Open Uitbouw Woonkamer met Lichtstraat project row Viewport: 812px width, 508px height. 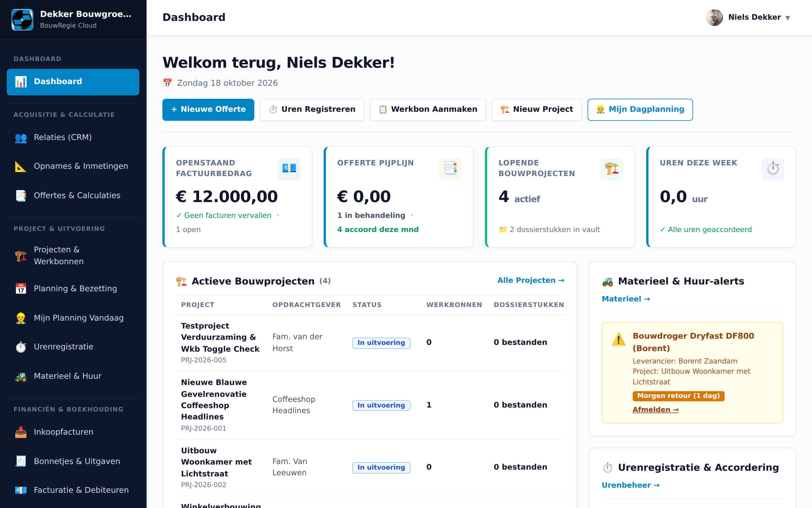[370, 467]
